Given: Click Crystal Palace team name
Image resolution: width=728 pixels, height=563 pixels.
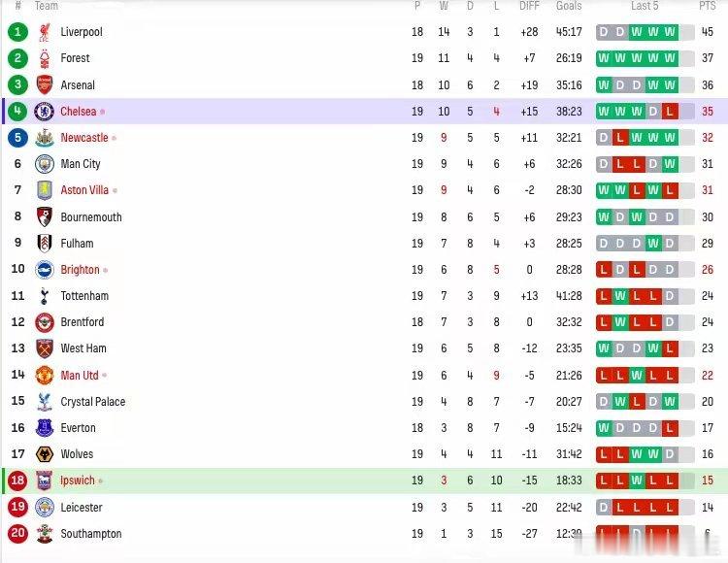Looking at the screenshot, I should tap(93, 402).
